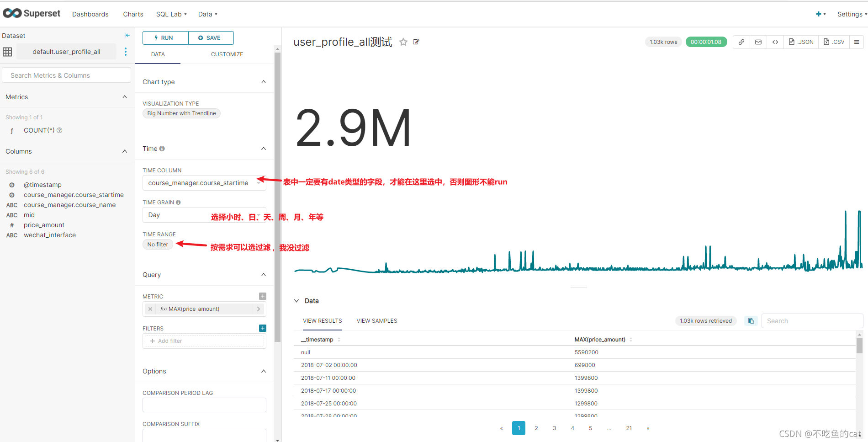Screen dimensions: 868x442
Task: Remove MAX(price_amount) metric x icon
Action: [x=150, y=309]
